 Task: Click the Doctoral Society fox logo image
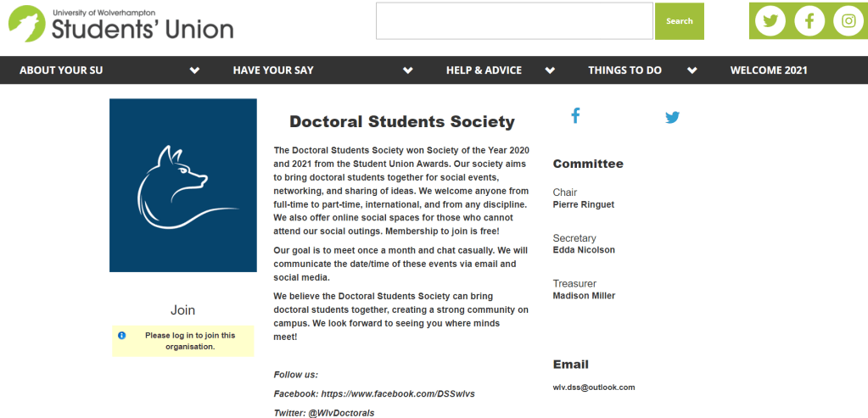coord(183,185)
